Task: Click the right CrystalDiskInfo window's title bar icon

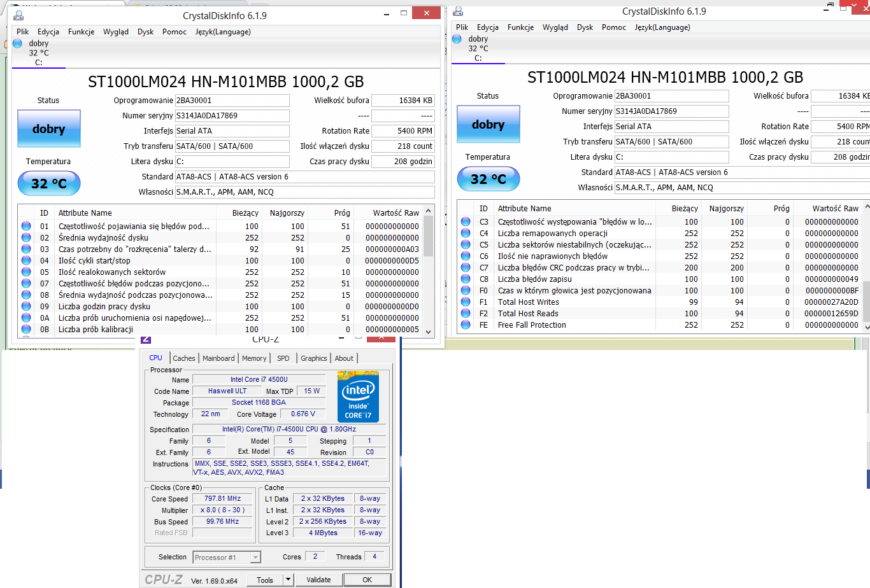Action: (458, 11)
